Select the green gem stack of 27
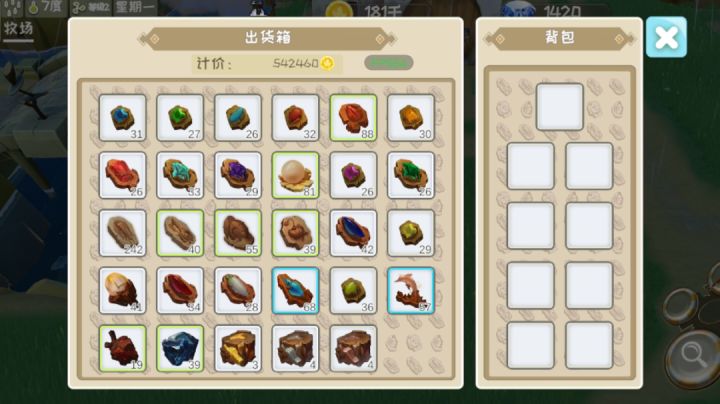The width and height of the screenshot is (720, 404). click(180, 118)
